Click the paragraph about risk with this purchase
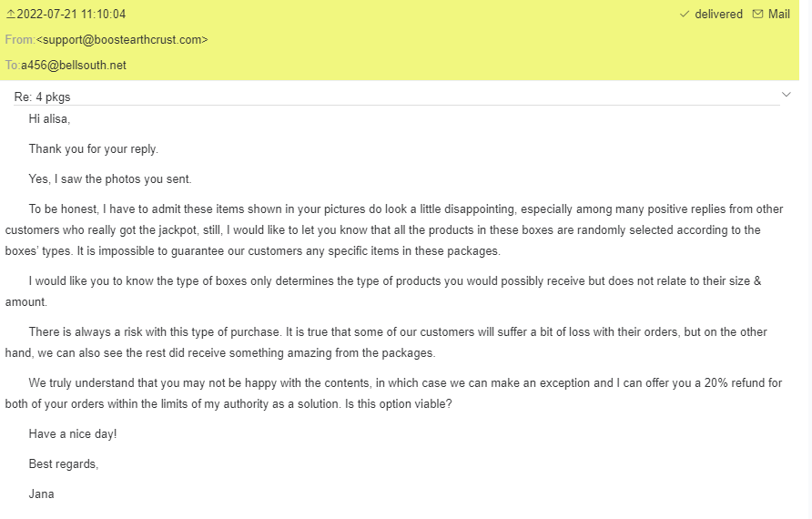Viewport: 812px width, 519px height. 391,341
